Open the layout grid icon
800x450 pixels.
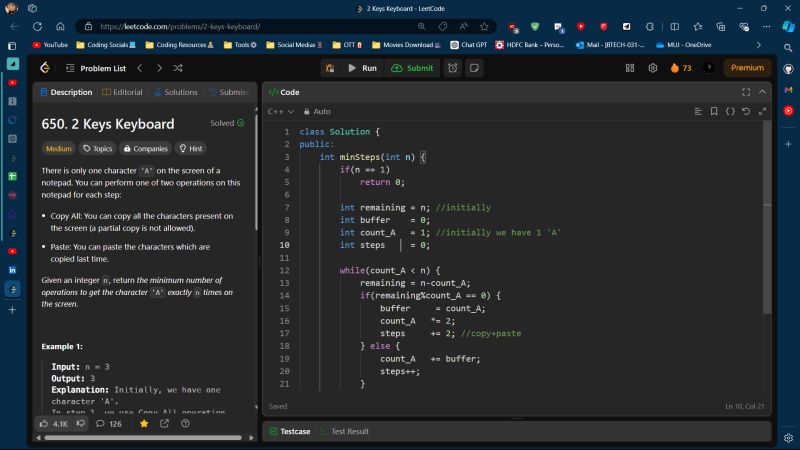pyautogui.click(x=630, y=68)
